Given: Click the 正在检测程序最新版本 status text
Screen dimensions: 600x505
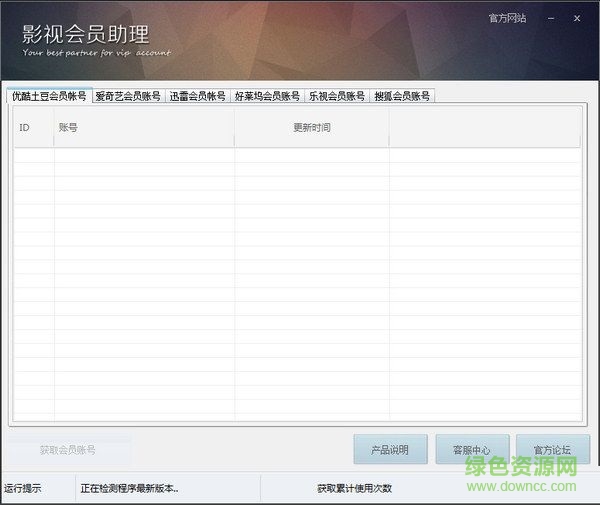Looking at the screenshot, I should 129,488.
